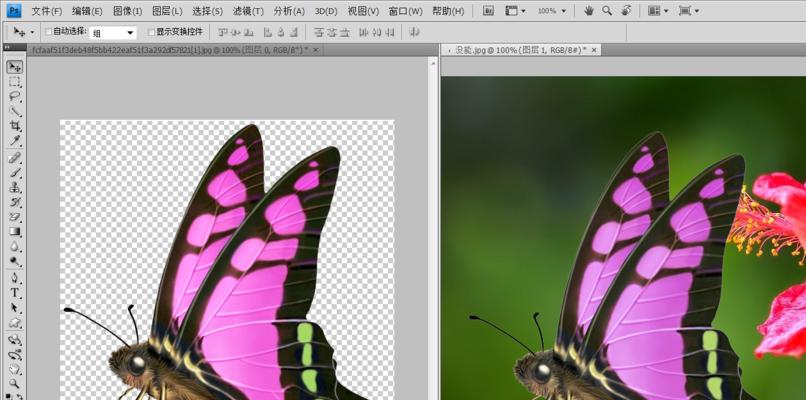Viewport: 806px width, 400px height.
Task: Select the Gradient tool
Action: pyautogui.click(x=15, y=231)
